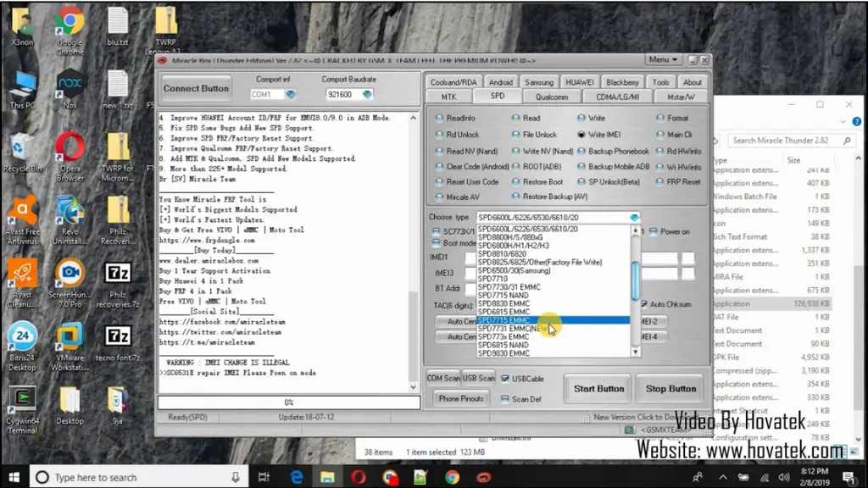The width and height of the screenshot is (868, 488).
Task: Open the new 1.txt desktop file
Action: [117, 90]
